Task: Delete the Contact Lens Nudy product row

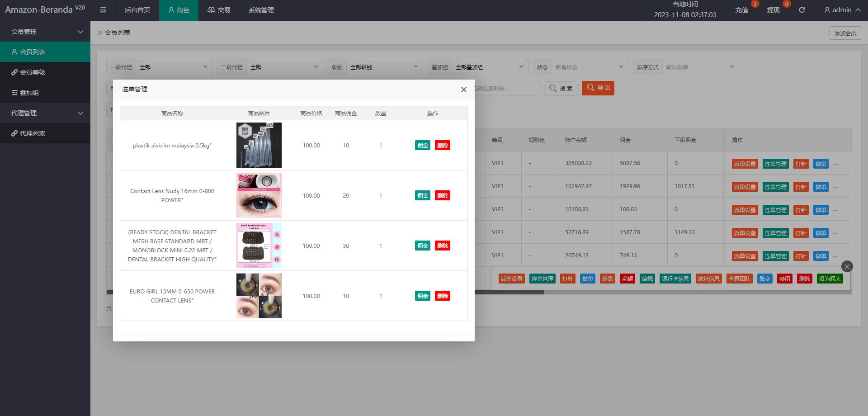Action: [x=442, y=196]
